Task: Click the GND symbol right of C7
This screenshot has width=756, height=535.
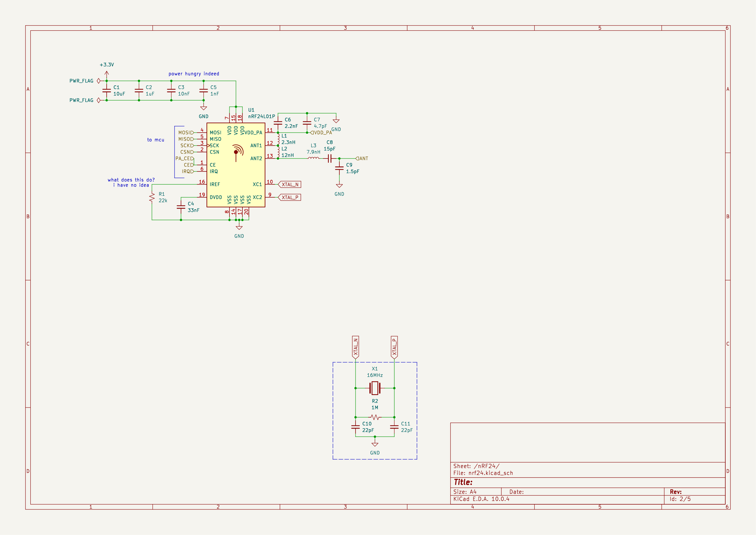Action: [336, 121]
